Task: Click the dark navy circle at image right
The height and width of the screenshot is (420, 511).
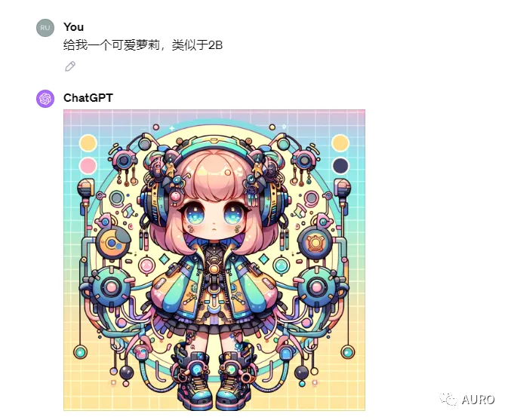Action: [340, 166]
